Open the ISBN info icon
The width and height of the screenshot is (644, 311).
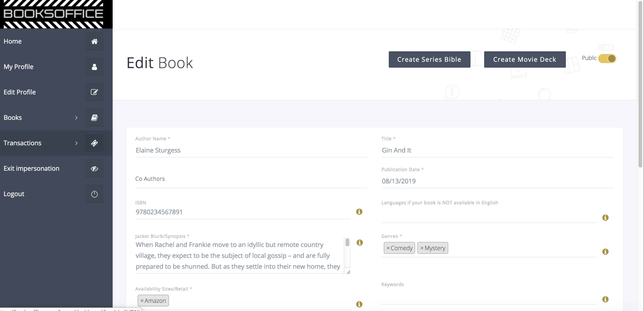coord(359,212)
